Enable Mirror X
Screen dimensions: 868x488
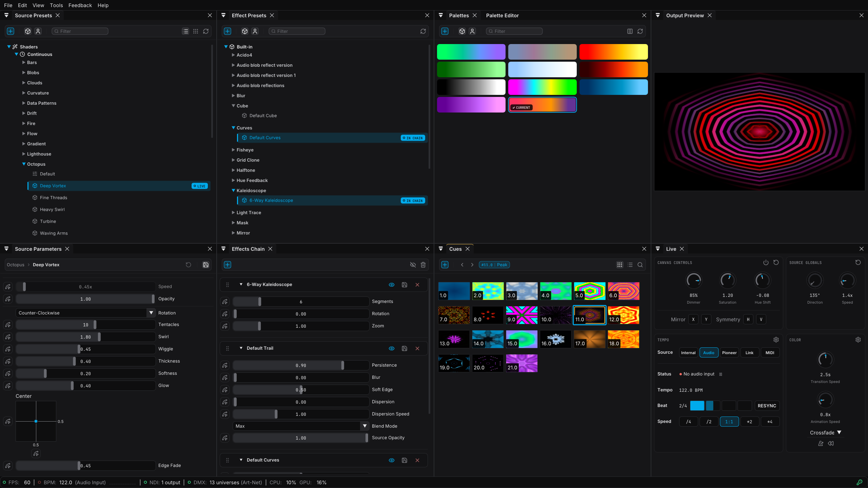pos(693,319)
